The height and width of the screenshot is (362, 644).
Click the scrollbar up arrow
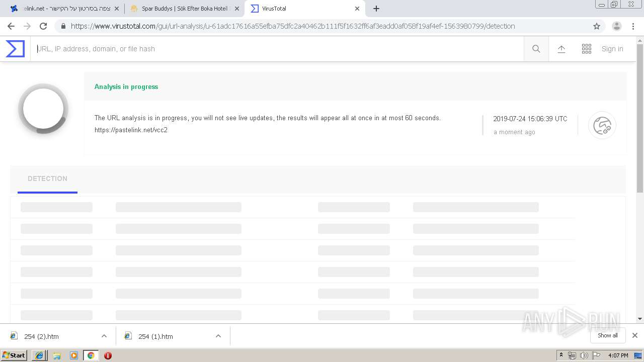click(x=640, y=40)
